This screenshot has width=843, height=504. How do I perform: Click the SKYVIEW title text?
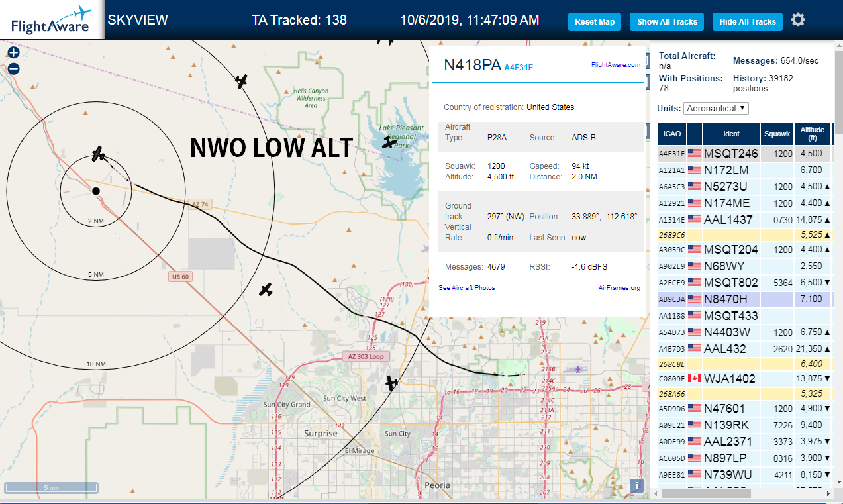point(138,20)
